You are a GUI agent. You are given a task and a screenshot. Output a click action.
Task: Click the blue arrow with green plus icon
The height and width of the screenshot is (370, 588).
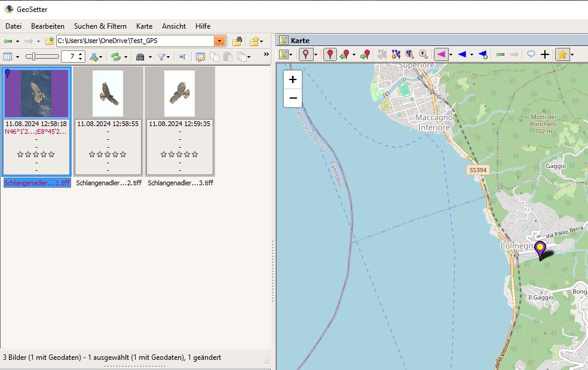[483, 54]
